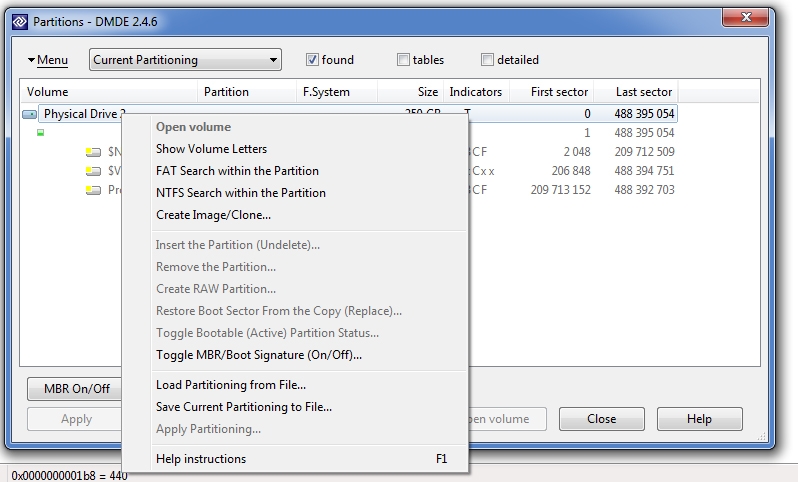Click the Indicators column header
The height and width of the screenshot is (482, 798).
(476, 92)
